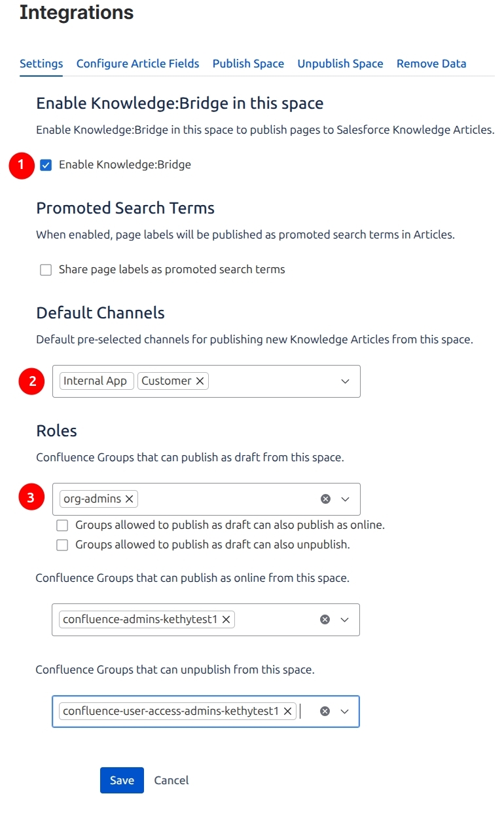504x817 pixels.
Task: Open the Remove Data tab
Action: coord(431,64)
